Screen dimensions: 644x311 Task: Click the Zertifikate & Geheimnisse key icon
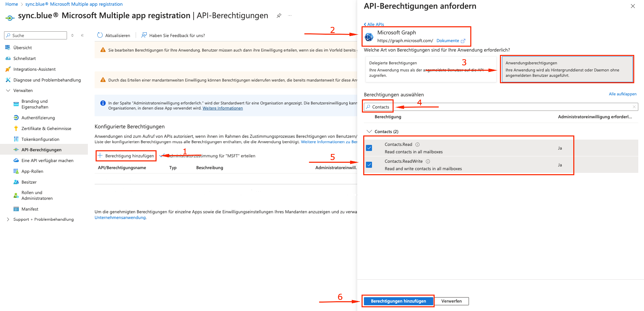click(x=16, y=128)
